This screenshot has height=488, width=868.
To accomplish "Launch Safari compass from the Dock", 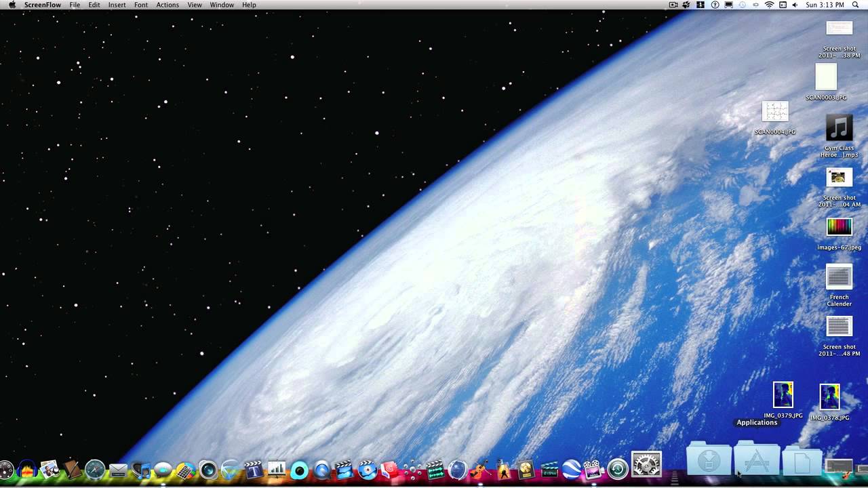I will coord(95,469).
